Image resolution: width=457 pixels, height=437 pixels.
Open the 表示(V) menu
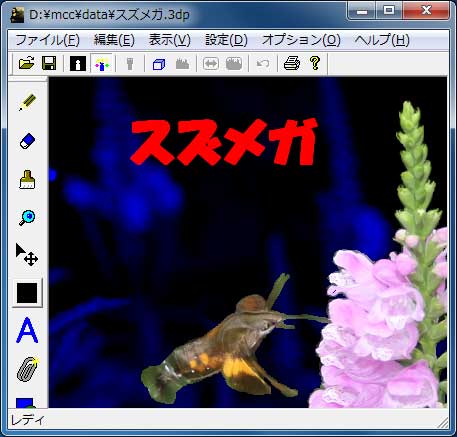pos(169,40)
